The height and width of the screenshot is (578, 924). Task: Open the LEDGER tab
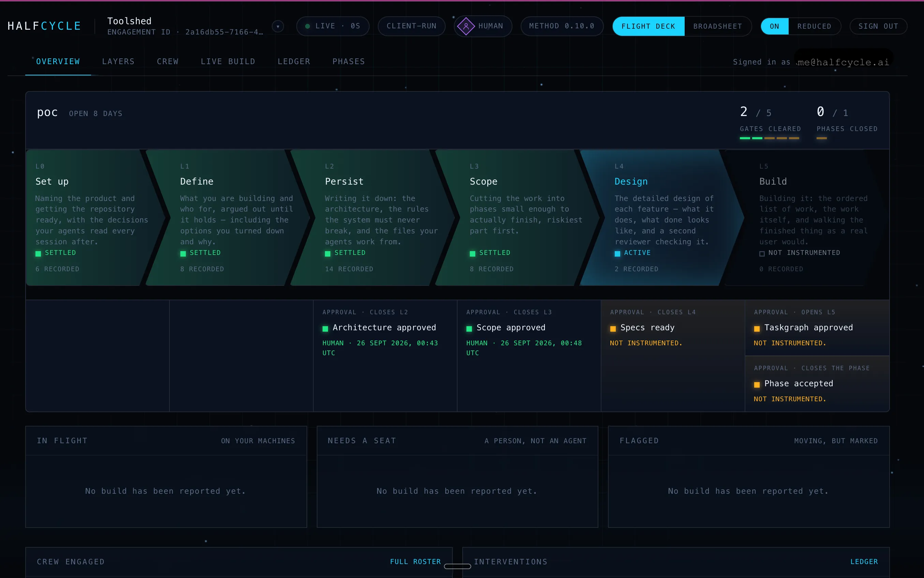point(294,61)
